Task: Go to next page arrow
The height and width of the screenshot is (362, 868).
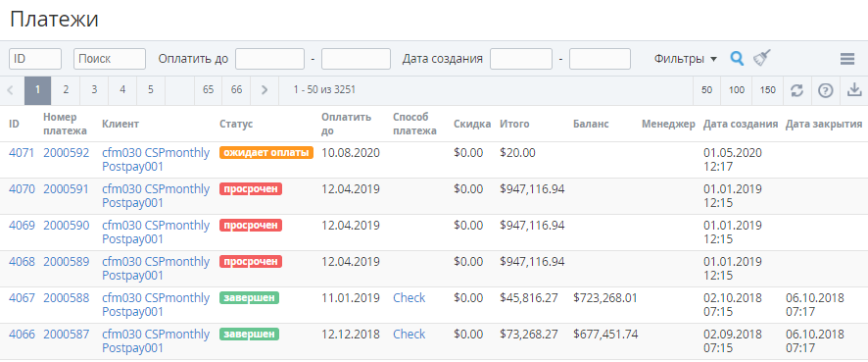Action: [x=265, y=90]
